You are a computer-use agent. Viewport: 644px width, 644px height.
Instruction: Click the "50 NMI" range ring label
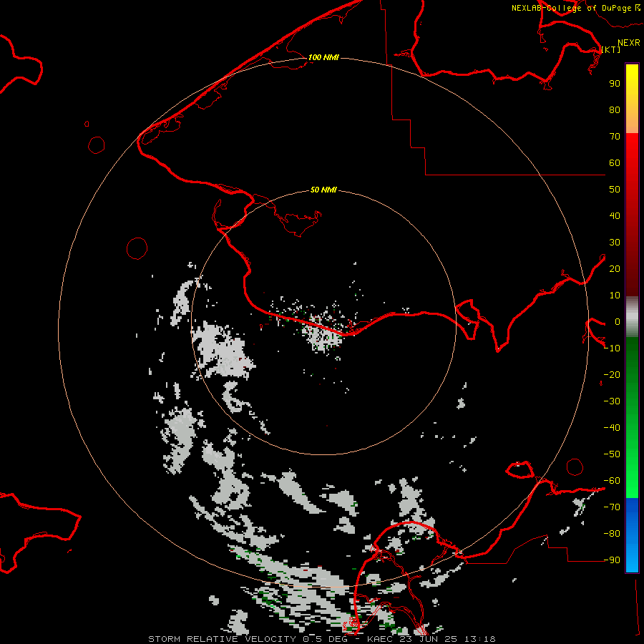coord(323,190)
